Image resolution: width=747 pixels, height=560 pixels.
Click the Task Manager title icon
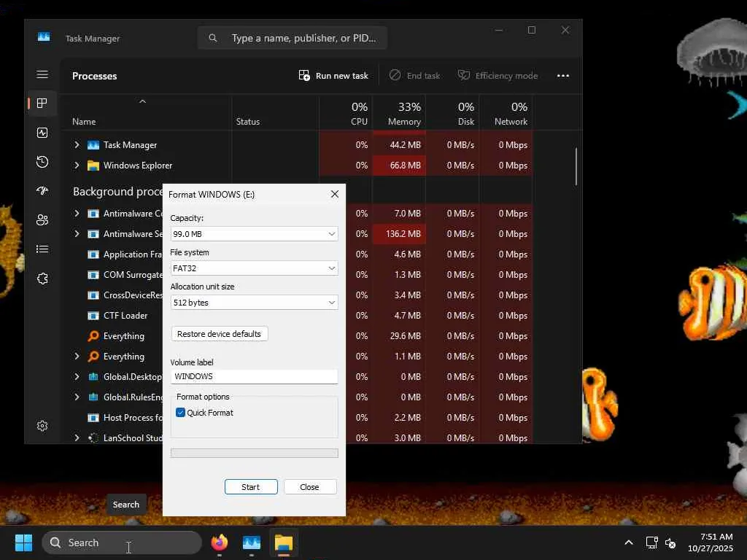(44, 36)
